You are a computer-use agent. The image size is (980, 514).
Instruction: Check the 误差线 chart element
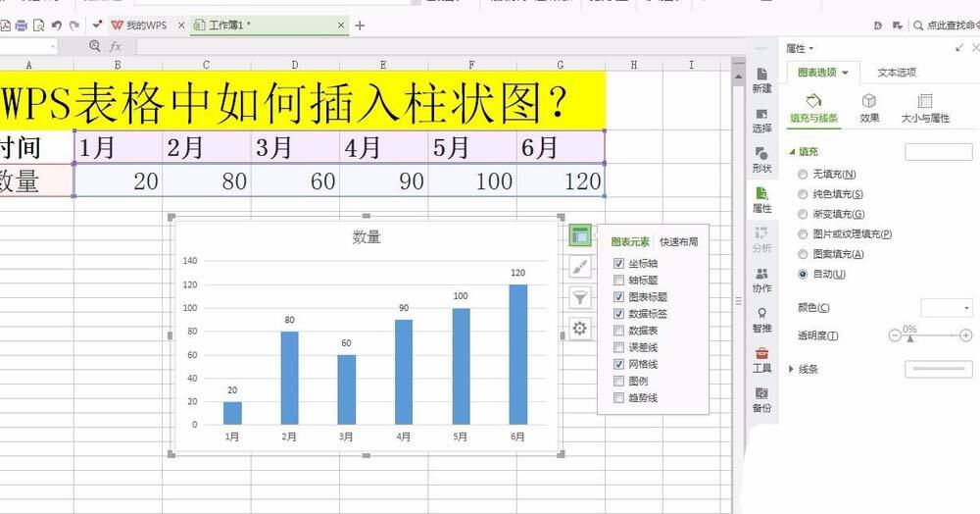click(x=618, y=347)
